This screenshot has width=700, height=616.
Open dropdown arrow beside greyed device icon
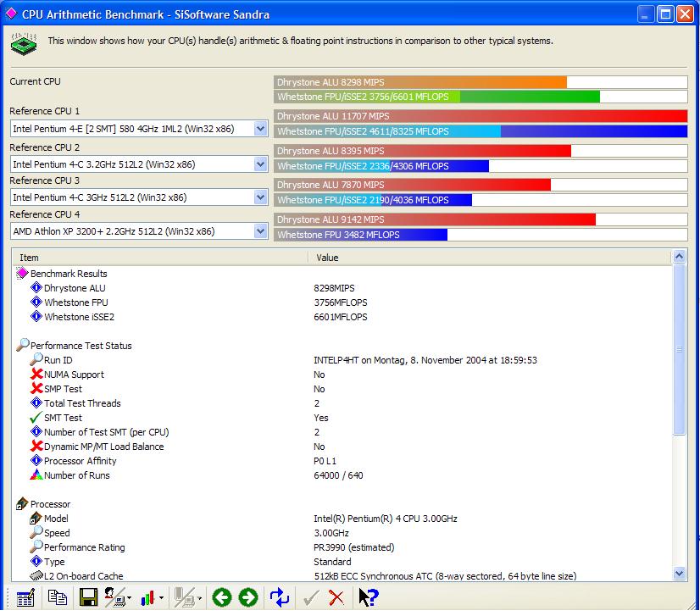[x=199, y=597]
